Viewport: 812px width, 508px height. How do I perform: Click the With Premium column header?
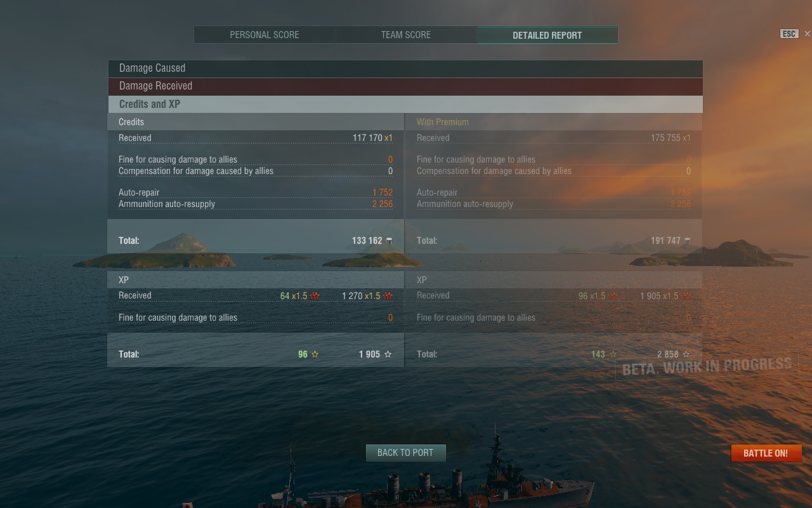443,122
